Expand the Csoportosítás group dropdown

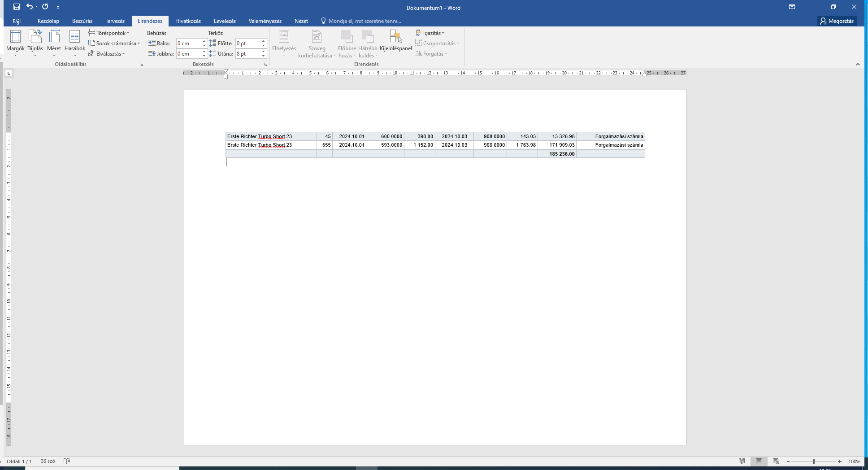pos(437,44)
